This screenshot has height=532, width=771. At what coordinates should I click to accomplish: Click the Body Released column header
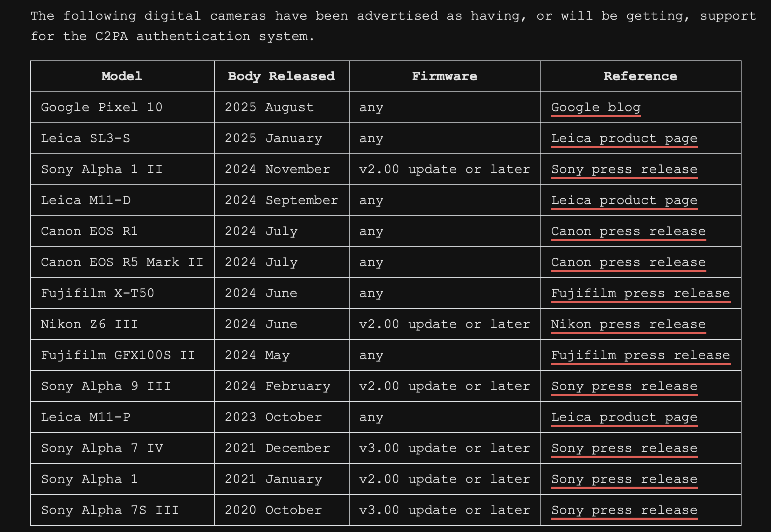click(x=281, y=76)
